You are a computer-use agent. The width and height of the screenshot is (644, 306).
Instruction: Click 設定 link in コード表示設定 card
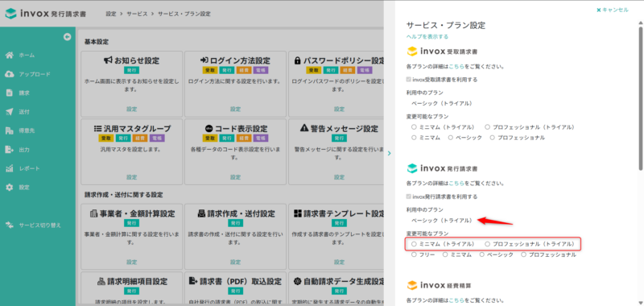[x=235, y=177]
